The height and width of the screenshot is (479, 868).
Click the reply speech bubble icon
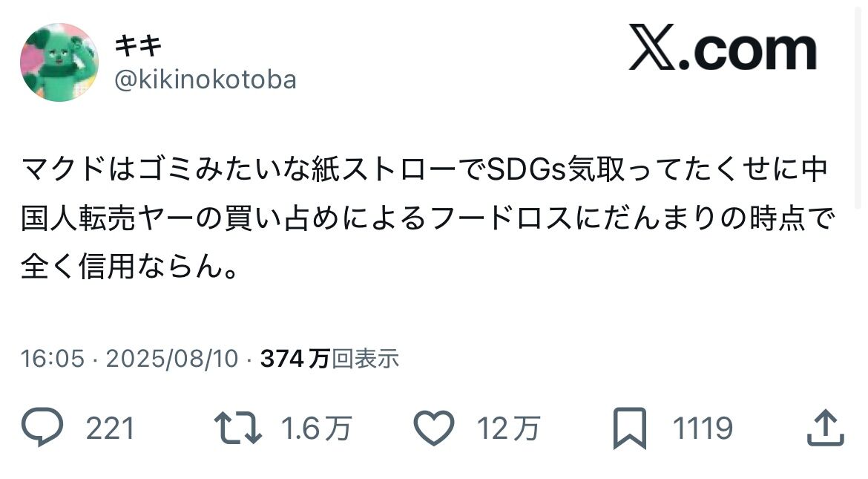click(42, 427)
